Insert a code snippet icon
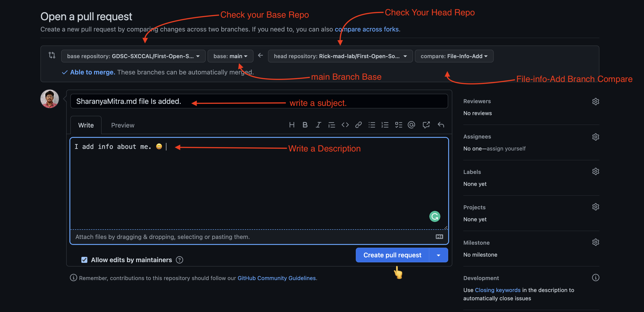 coord(345,125)
